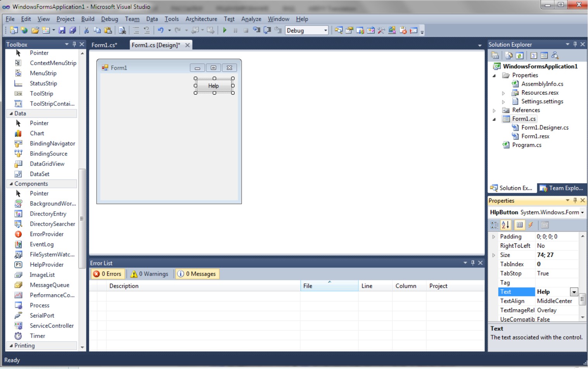Open the Architecture menu

tap(201, 19)
